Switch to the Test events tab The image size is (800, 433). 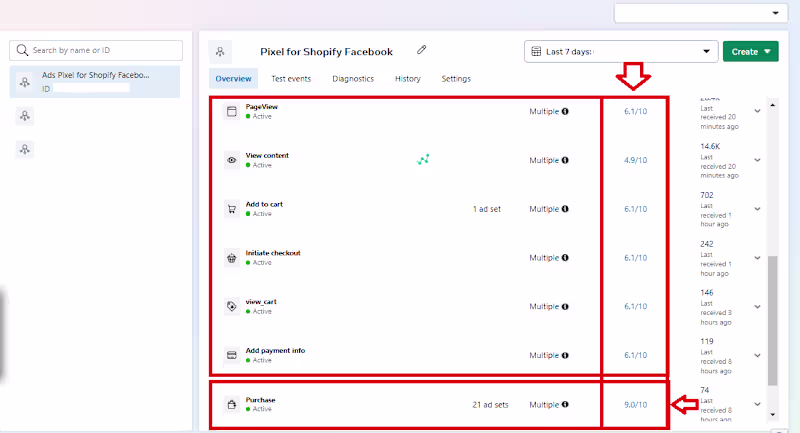(291, 78)
